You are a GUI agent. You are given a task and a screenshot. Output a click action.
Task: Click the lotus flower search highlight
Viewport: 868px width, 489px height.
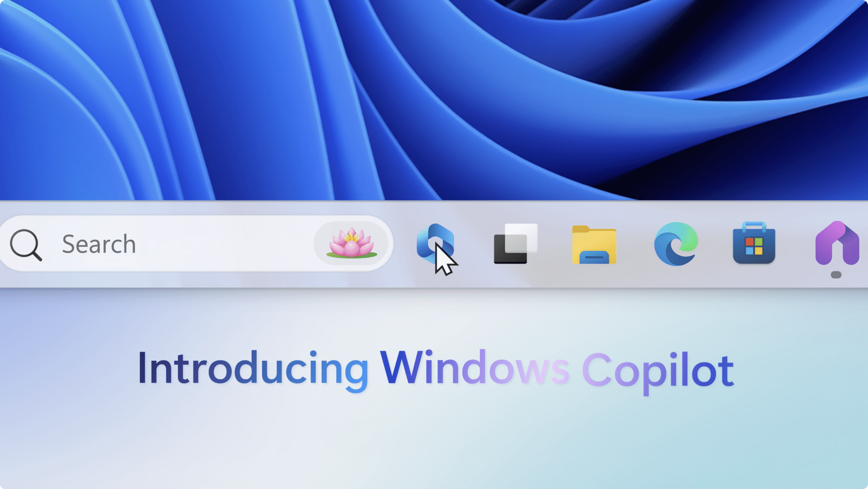(351, 243)
